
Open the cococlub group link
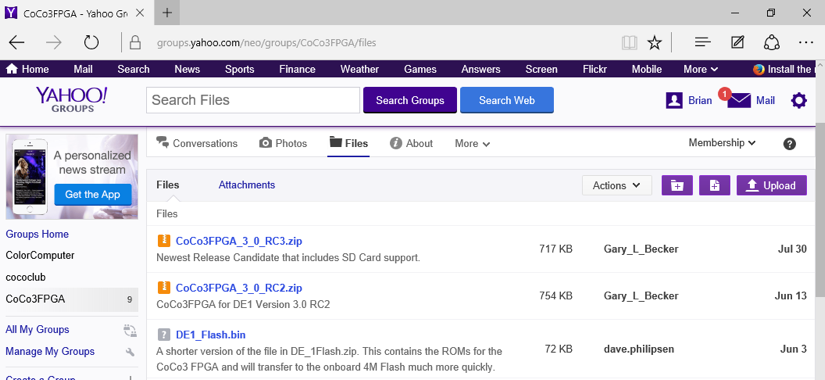click(x=25, y=277)
